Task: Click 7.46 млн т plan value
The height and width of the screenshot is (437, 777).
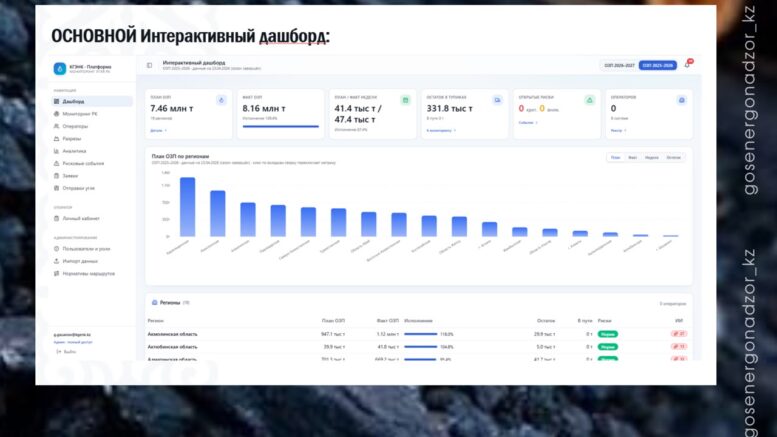Action: click(x=172, y=109)
